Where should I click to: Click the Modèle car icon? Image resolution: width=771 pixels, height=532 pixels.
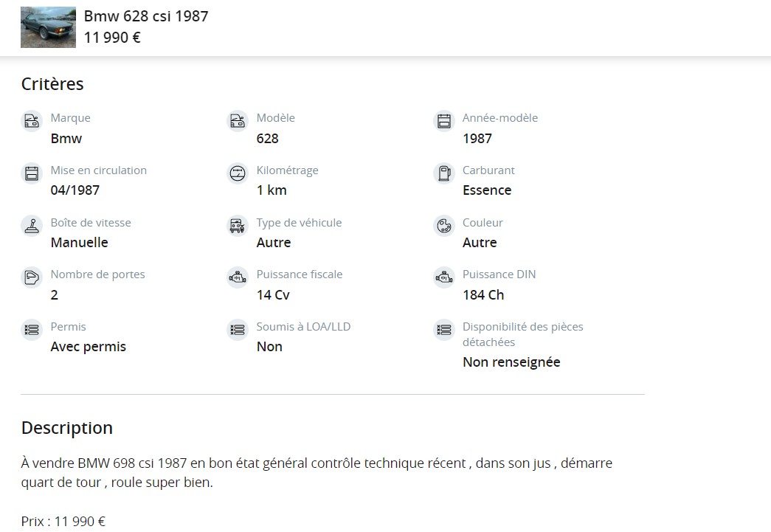(x=238, y=121)
